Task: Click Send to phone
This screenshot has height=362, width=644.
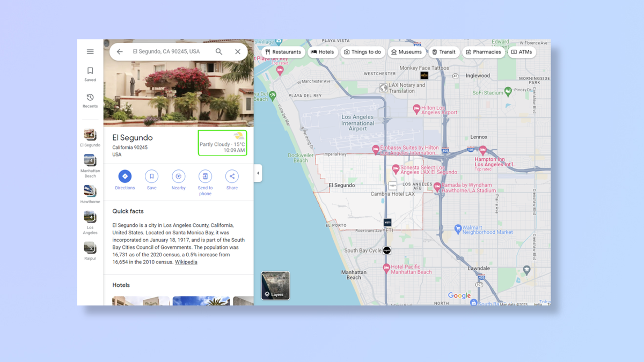Action: pos(205,180)
